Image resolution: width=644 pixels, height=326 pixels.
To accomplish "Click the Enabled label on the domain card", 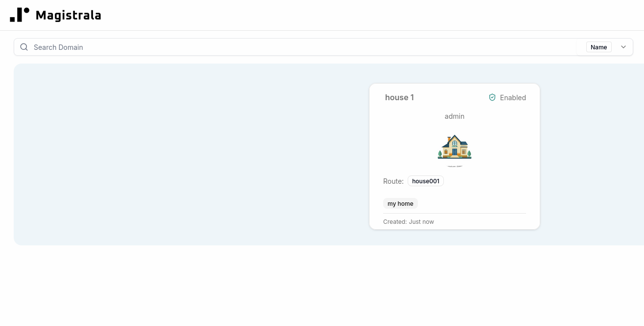I will 513,97.
